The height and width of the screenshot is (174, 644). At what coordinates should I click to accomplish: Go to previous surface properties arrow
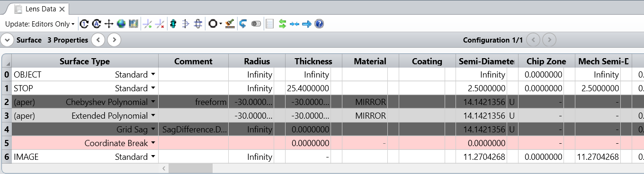click(98, 40)
